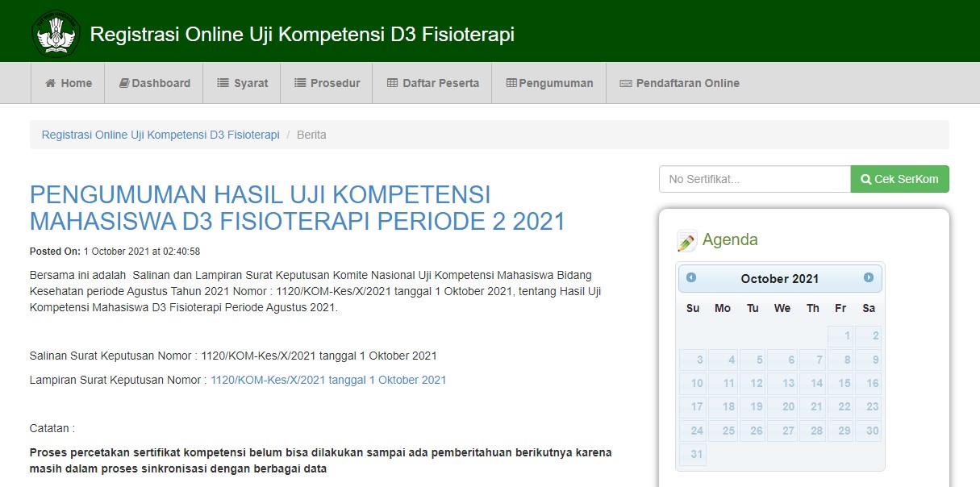Click the No Sertifikat input field

tap(754, 179)
